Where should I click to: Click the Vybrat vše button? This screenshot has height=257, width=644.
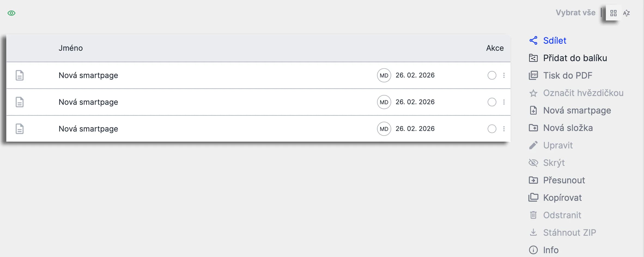pyautogui.click(x=575, y=13)
